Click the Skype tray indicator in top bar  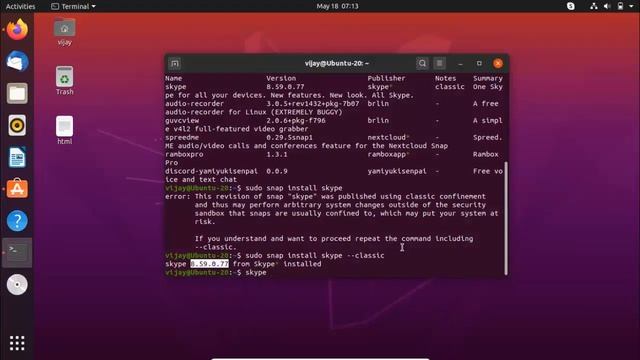571,6
